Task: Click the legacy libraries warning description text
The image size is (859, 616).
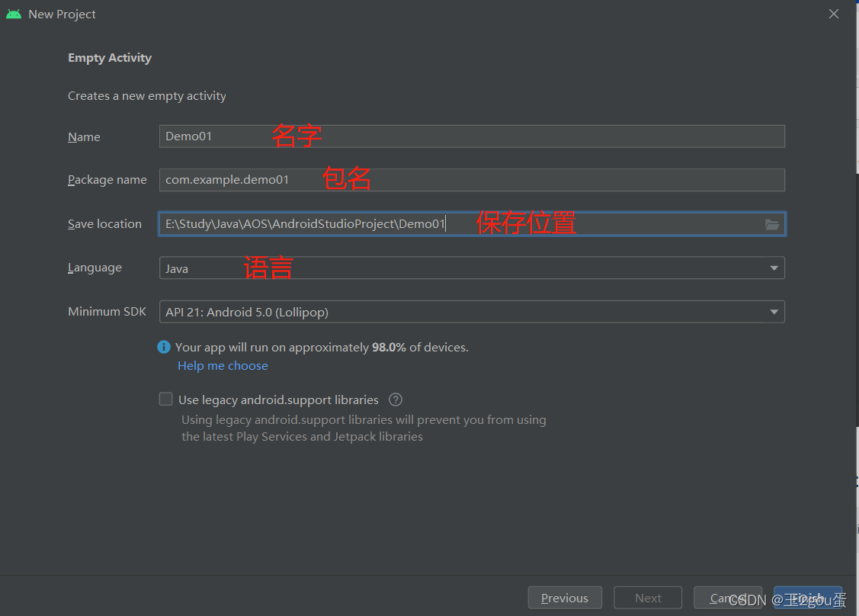Action: click(364, 428)
